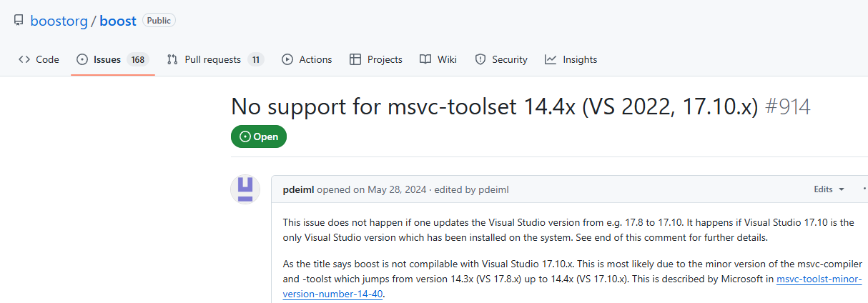This screenshot has width=868, height=303.
Task: Click the Issues circle-dot icon
Action: (x=82, y=59)
